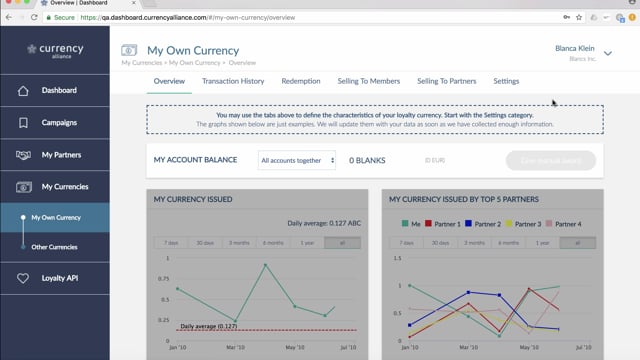Open My Currencies in the sidebar

(55, 187)
